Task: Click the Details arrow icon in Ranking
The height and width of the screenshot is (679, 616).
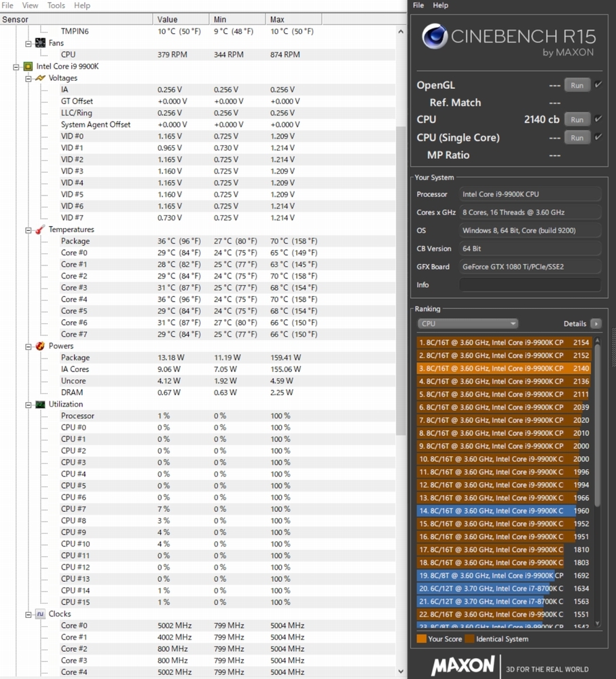Action: (x=596, y=323)
